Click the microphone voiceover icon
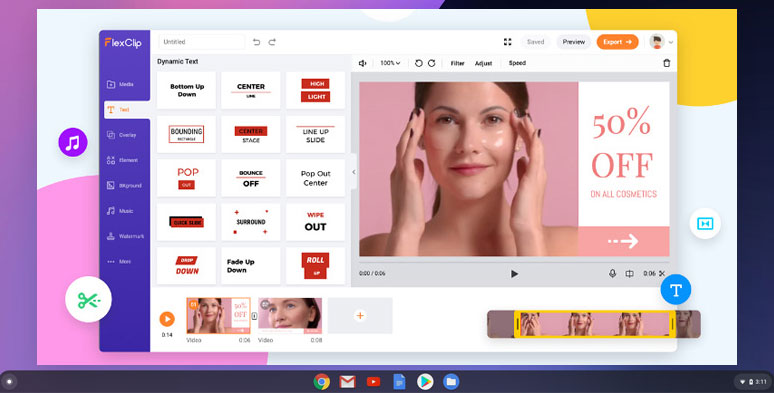 click(x=612, y=274)
